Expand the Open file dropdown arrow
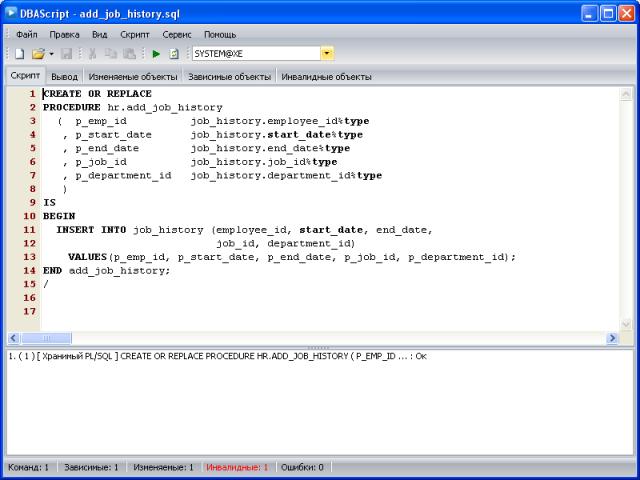 tap(51, 53)
